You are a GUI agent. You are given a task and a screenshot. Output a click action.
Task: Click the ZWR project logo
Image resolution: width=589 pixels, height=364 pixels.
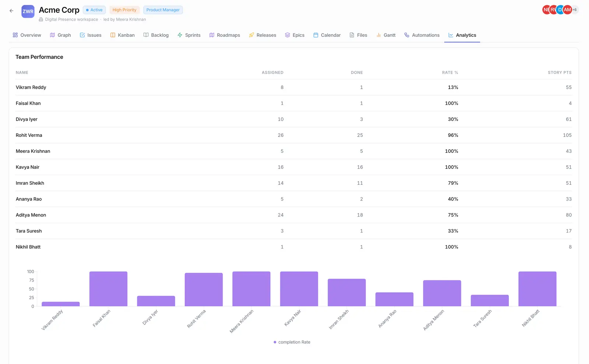[28, 11]
